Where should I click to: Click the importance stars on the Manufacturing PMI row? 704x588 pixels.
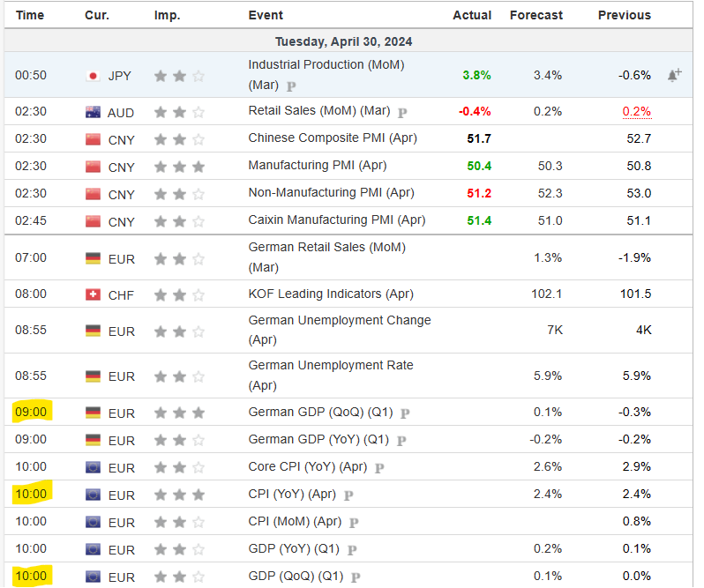pos(179,167)
